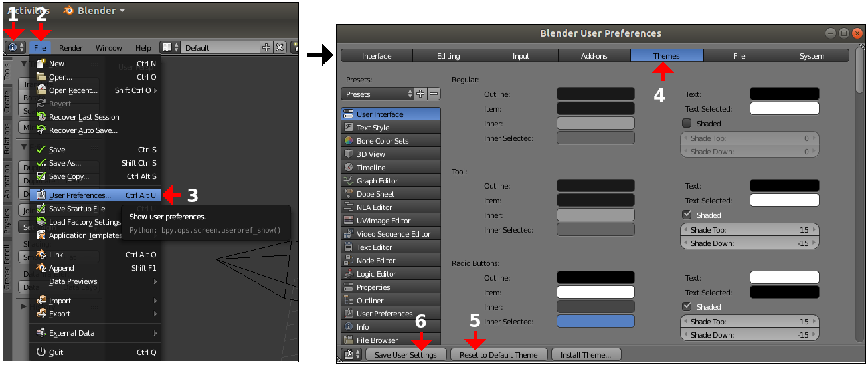868x365 pixels.
Task: Open the screen layout browser icon
Action: pyautogui.click(x=170, y=47)
